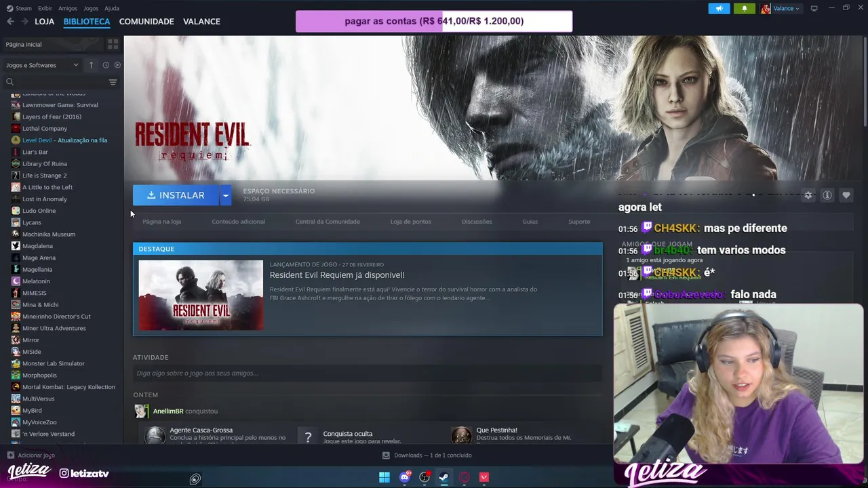Go back with the left arrow
Viewport: 868px width, 488px height.
click(10, 21)
